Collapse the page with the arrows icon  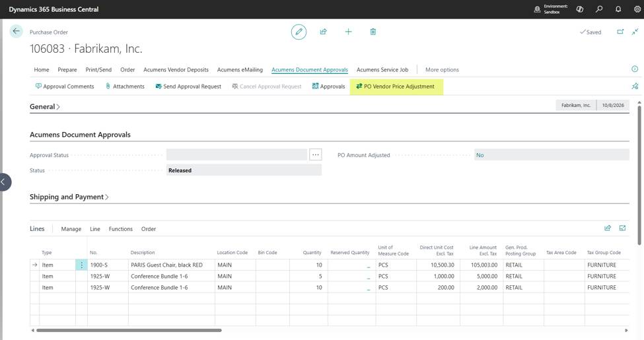[635, 32]
